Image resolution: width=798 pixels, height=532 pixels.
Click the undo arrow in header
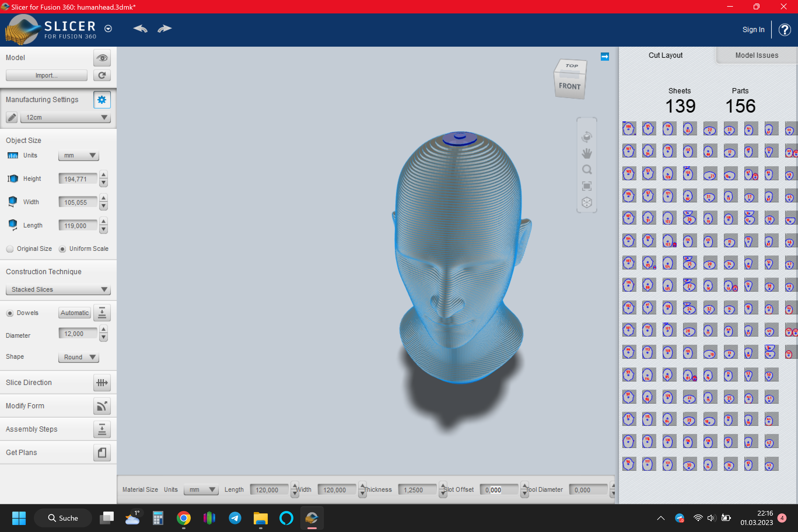point(140,29)
